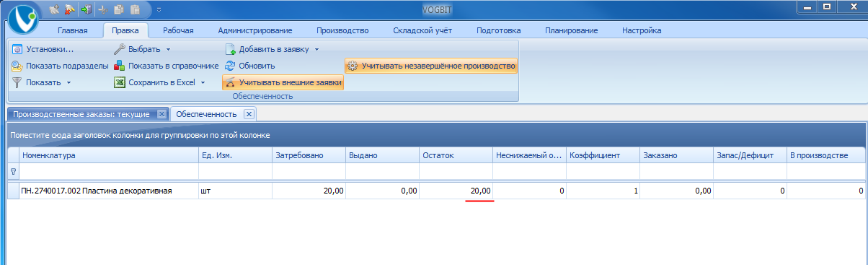
Task: Minimize the VOGBIT window
Action: pyautogui.click(x=807, y=6)
